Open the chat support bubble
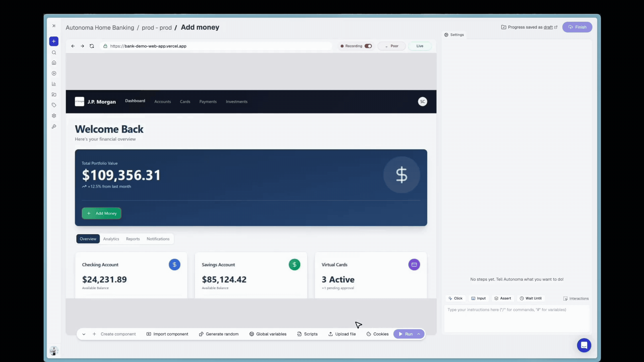Viewport: 644px width, 362px height. pos(584,345)
